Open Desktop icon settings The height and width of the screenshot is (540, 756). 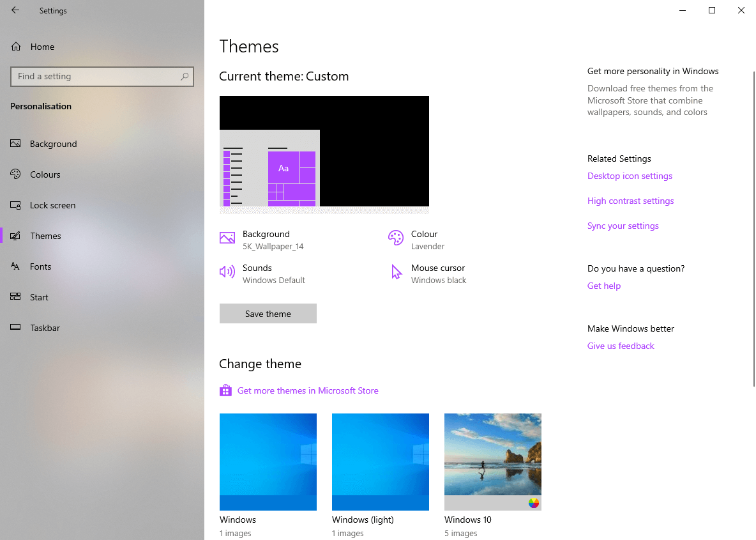tap(630, 176)
